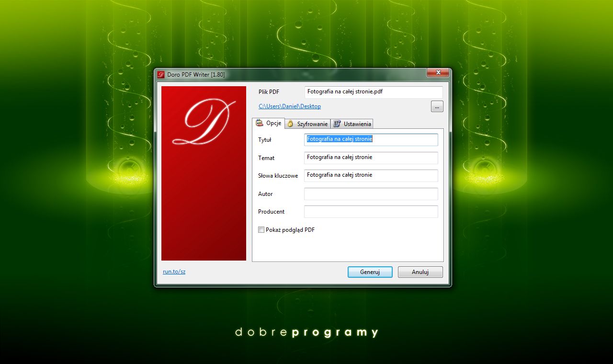Open the run.to/sz link
This screenshot has height=364, width=613.
click(x=174, y=272)
